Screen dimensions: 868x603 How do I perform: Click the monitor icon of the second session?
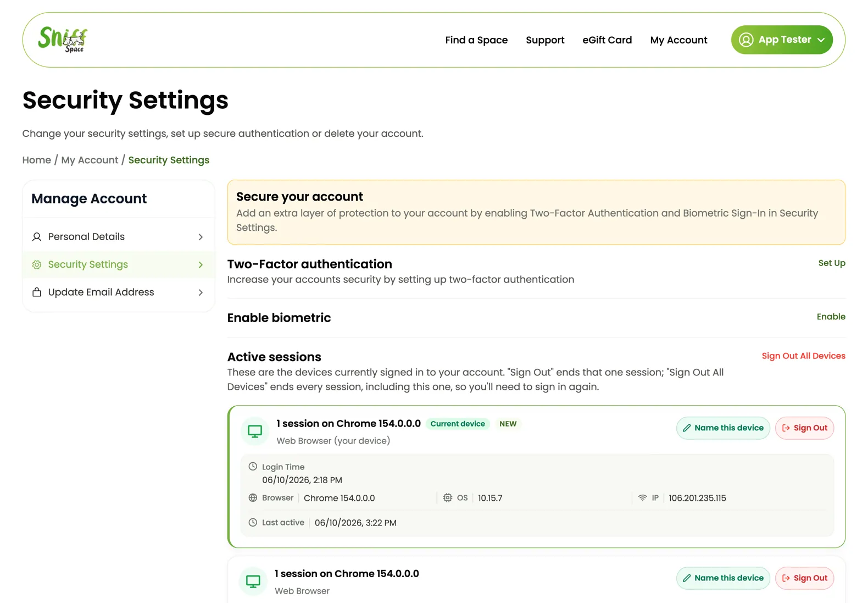(253, 582)
